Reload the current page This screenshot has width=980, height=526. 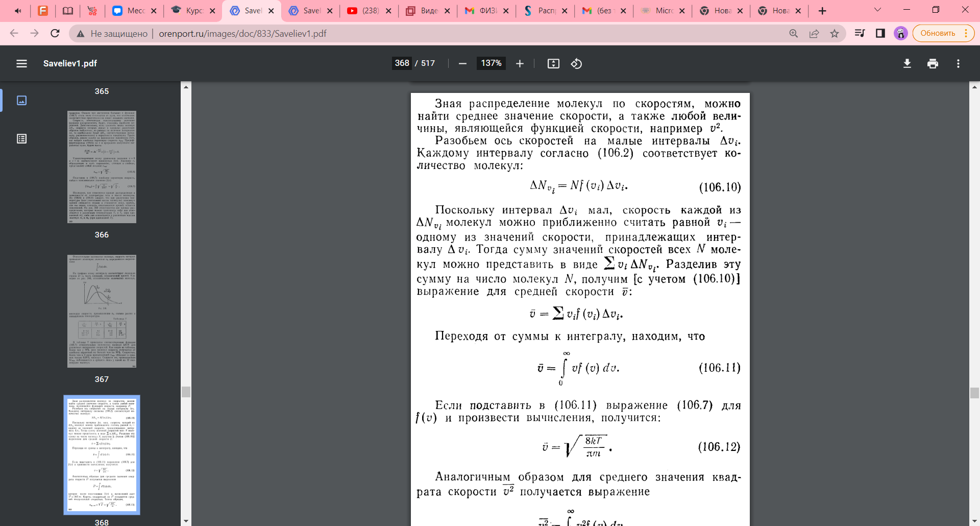[55, 33]
